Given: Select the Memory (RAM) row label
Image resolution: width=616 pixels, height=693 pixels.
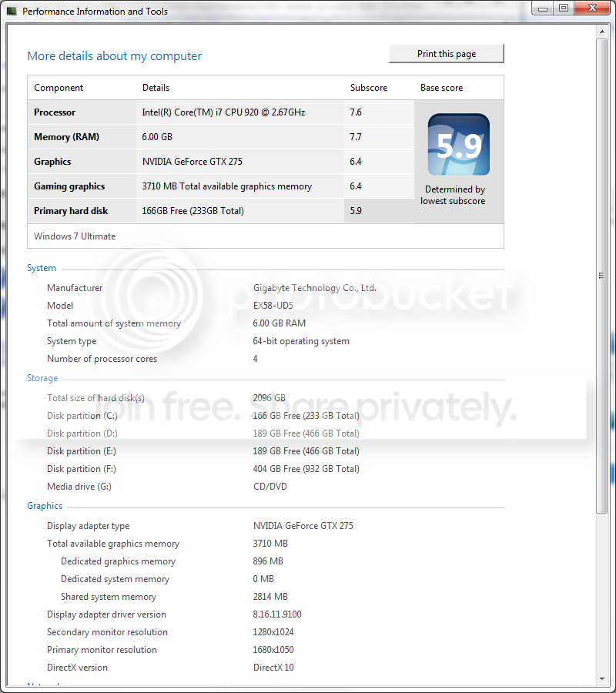Looking at the screenshot, I should (67, 137).
